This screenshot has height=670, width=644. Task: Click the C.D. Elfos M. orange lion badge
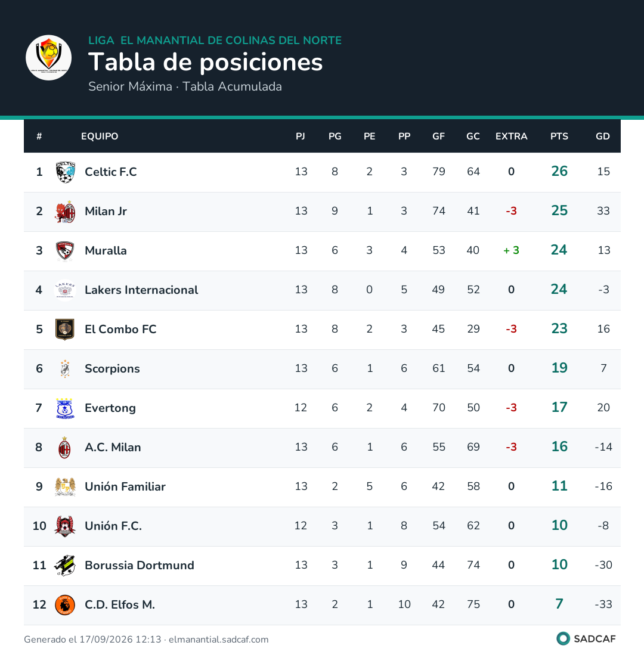65,604
